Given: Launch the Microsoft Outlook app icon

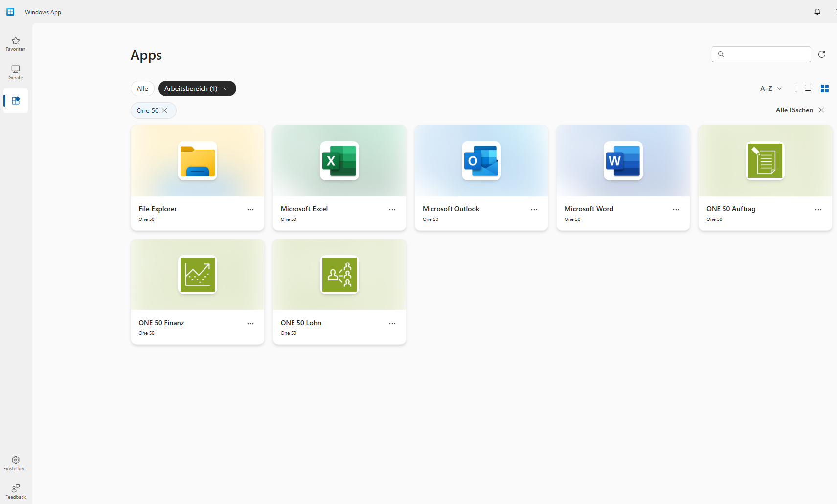Looking at the screenshot, I should tap(481, 161).
